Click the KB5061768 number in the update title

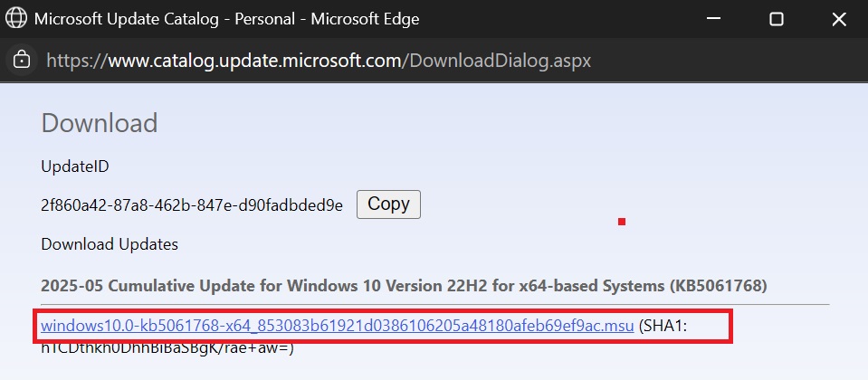click(719, 286)
